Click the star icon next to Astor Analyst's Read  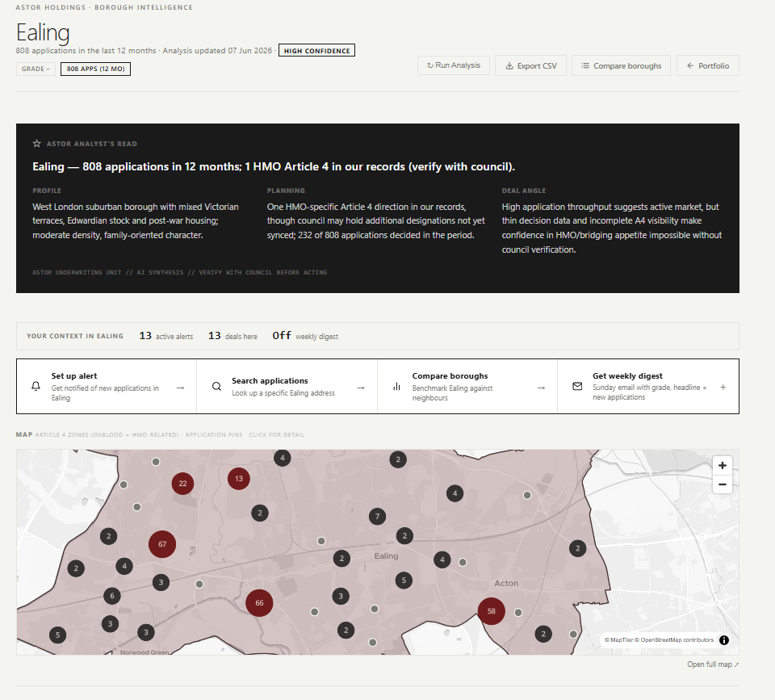click(36, 144)
